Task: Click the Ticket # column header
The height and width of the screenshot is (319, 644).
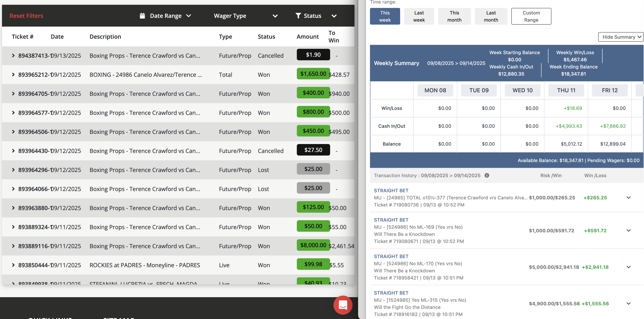Action: 22,37
